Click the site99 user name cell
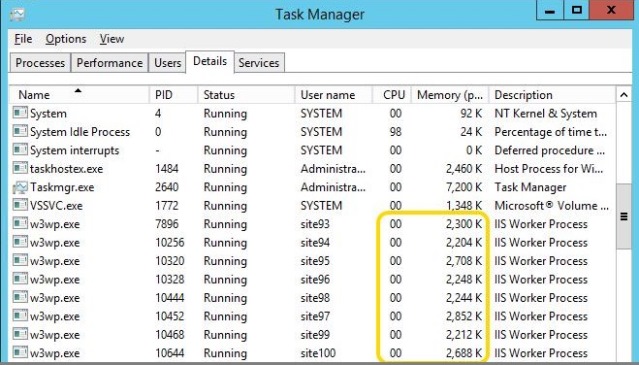This screenshot has height=365, width=639. pyautogui.click(x=315, y=335)
